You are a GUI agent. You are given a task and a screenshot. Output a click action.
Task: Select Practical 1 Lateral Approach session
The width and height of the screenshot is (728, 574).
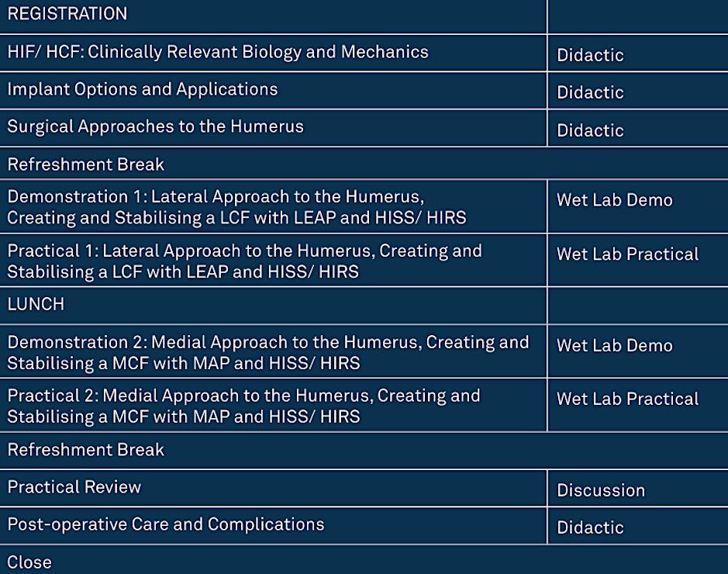click(245, 261)
